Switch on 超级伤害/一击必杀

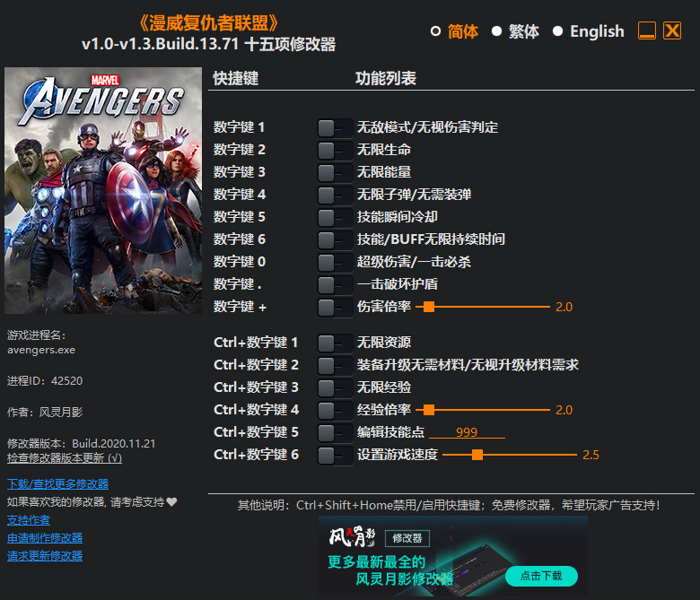click(335, 262)
